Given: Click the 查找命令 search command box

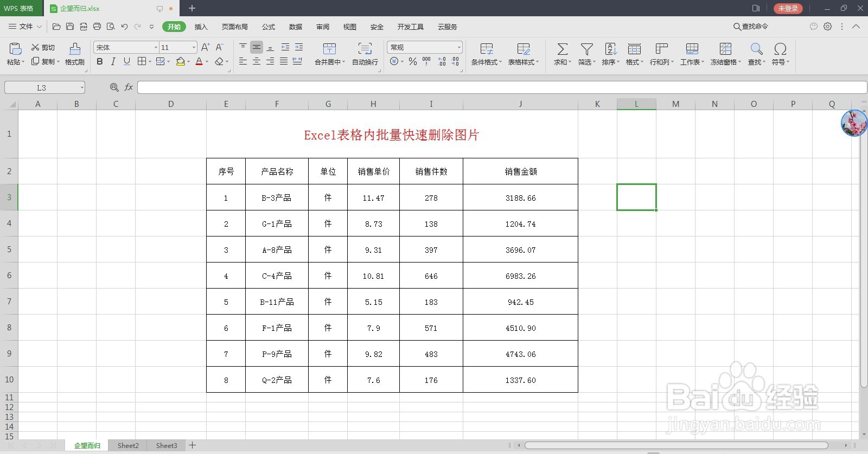Looking at the screenshot, I should [x=751, y=26].
